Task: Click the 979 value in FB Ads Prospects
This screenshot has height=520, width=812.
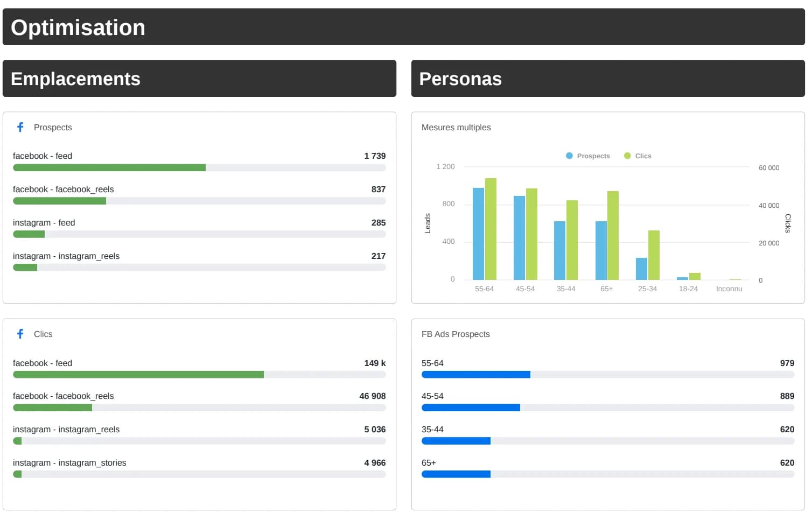Action: point(787,363)
